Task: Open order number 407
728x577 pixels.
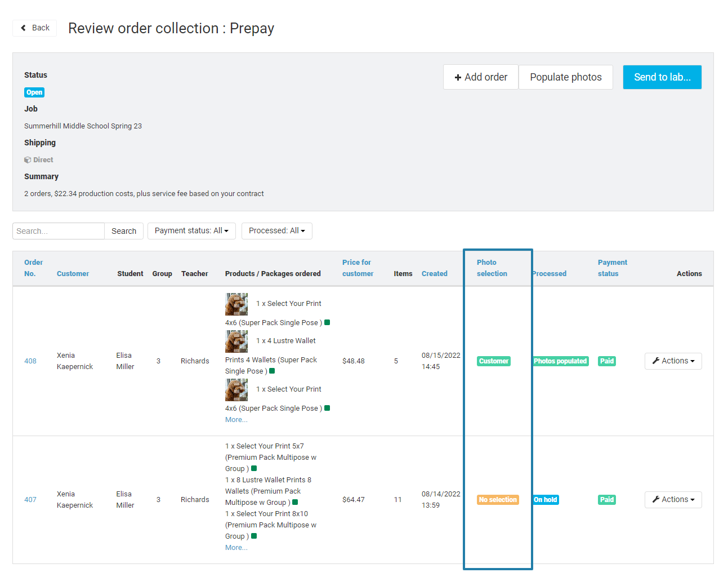Action: coord(30,500)
